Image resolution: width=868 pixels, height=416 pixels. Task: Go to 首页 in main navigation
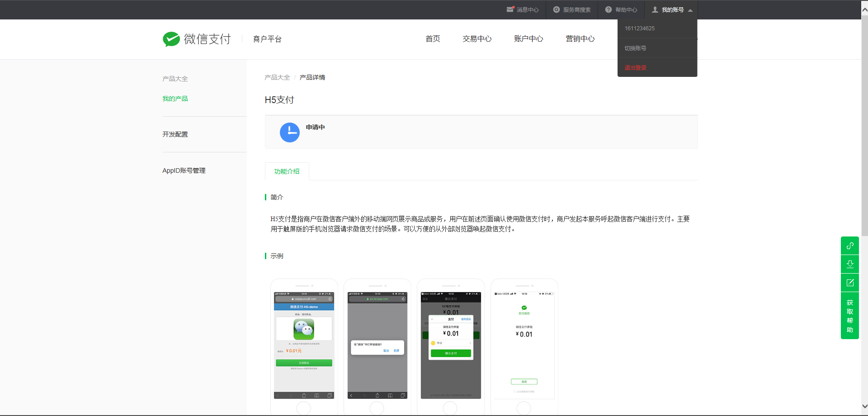click(x=433, y=39)
